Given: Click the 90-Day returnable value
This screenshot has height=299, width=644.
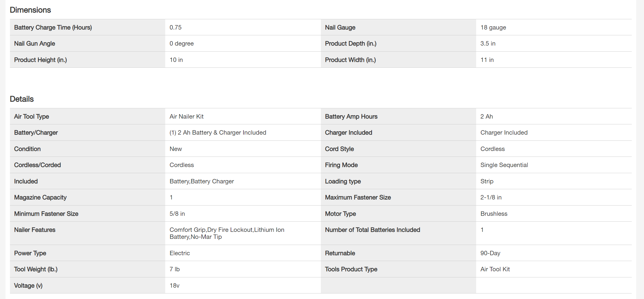Looking at the screenshot, I should click(x=490, y=253).
